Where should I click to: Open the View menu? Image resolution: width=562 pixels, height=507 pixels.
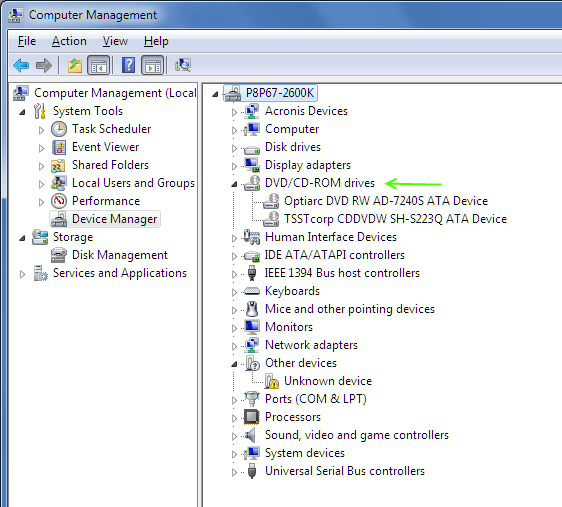click(115, 41)
